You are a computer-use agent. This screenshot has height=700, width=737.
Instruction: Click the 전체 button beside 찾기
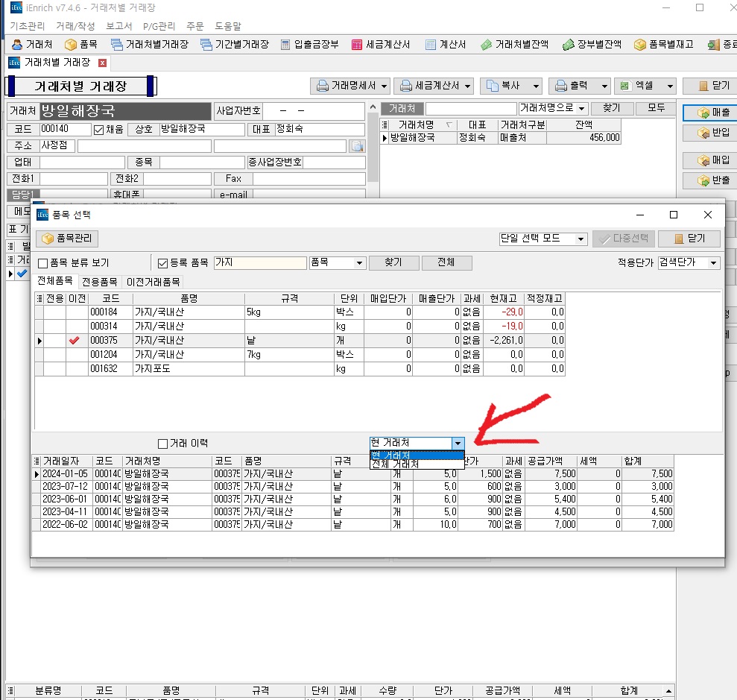tap(446, 262)
